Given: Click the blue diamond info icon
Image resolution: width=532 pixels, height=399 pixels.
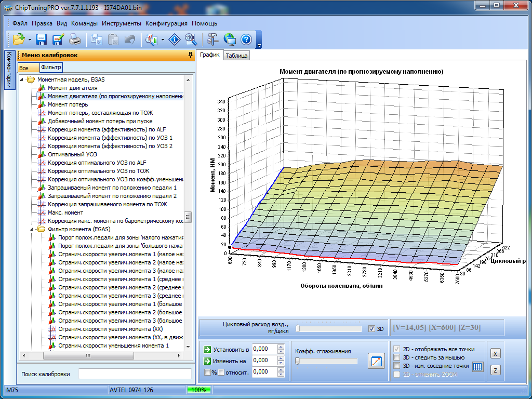Looking at the screenshot, I should point(175,39).
